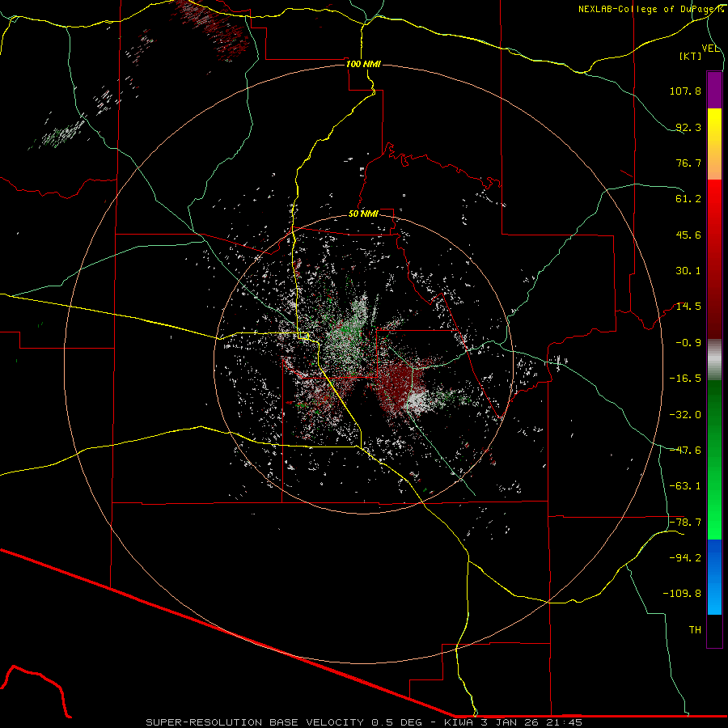
Task: Pick the gray segment of the velocity color bar
Action: [x=714, y=360]
